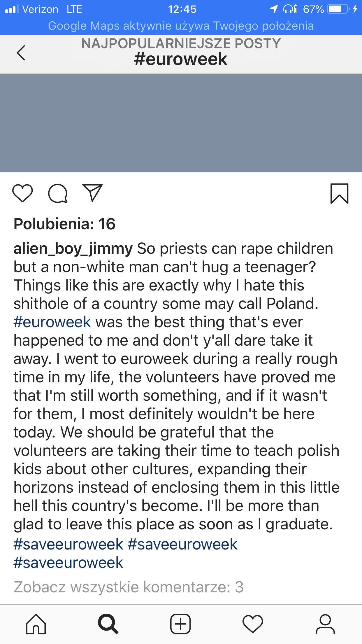Tap the battery indicator in status bar
This screenshot has width=362, height=644.
pos(338,9)
